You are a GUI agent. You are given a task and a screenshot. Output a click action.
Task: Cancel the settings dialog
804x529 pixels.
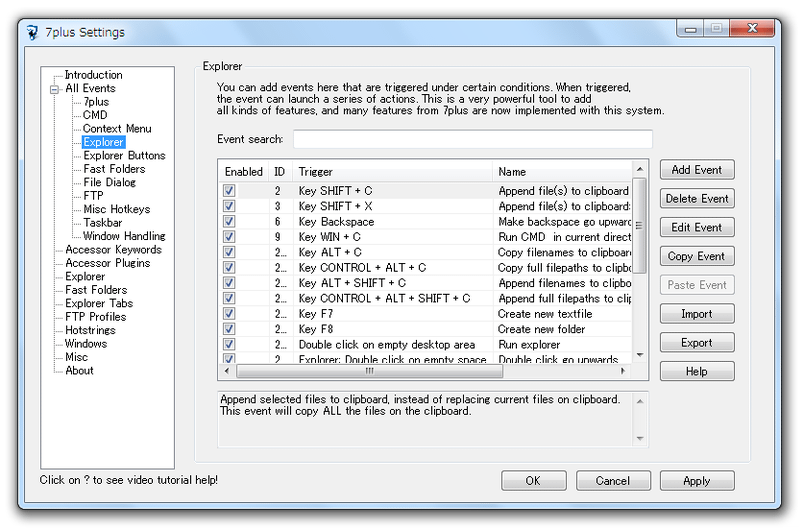click(613, 481)
